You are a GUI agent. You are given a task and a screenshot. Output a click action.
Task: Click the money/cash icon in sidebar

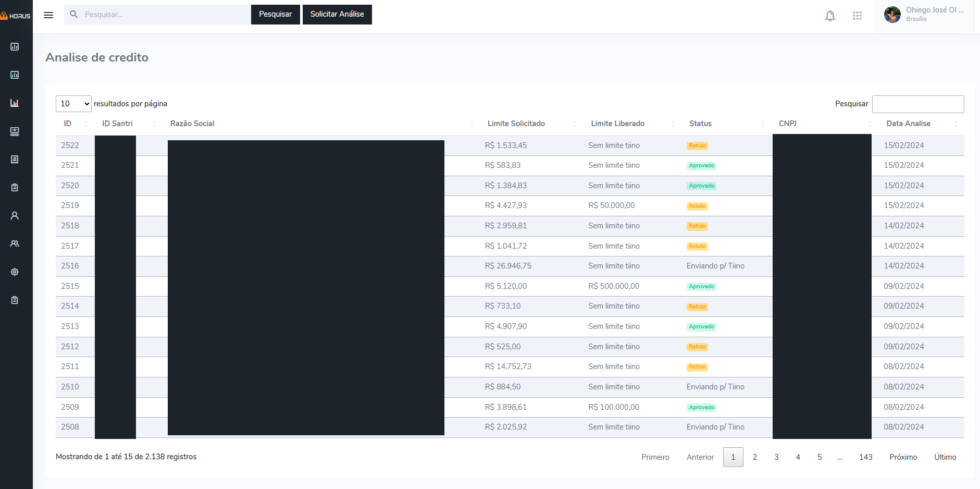[15, 131]
